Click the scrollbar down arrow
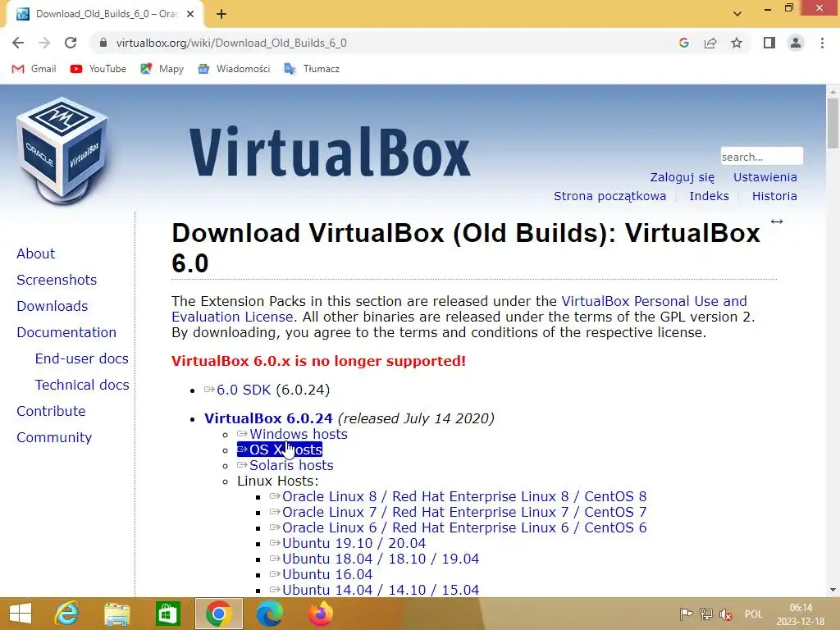Screen dimensions: 840x630 (833, 591)
